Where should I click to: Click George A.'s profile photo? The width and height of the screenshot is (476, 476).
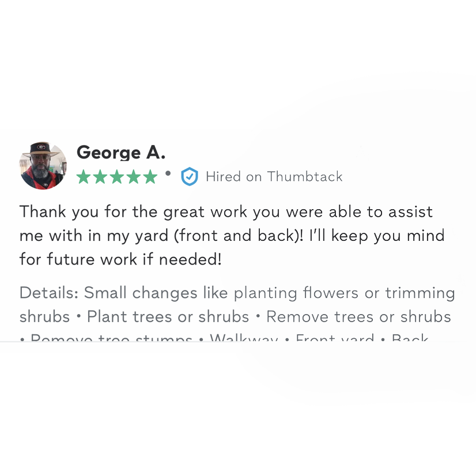[x=43, y=165]
